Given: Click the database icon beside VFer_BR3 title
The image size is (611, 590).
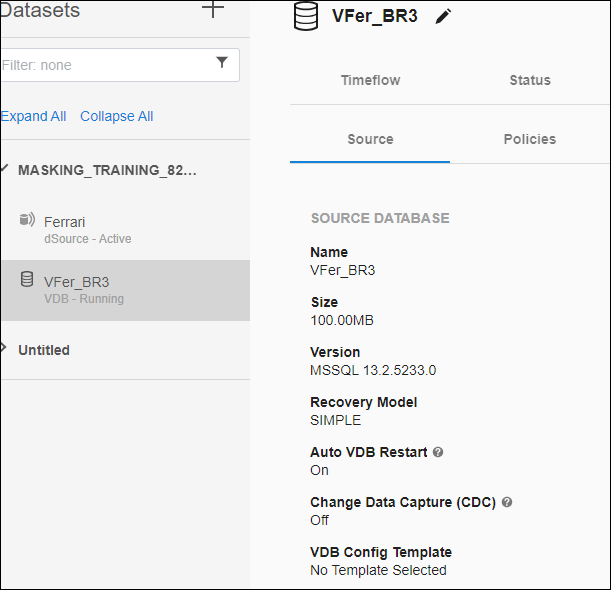Looking at the screenshot, I should tap(306, 16).
